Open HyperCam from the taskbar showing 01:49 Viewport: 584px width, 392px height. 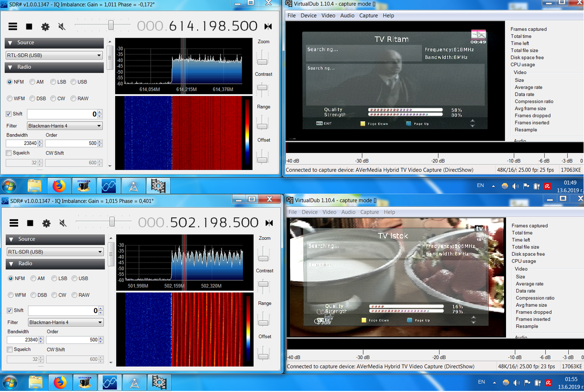[x=84, y=186]
